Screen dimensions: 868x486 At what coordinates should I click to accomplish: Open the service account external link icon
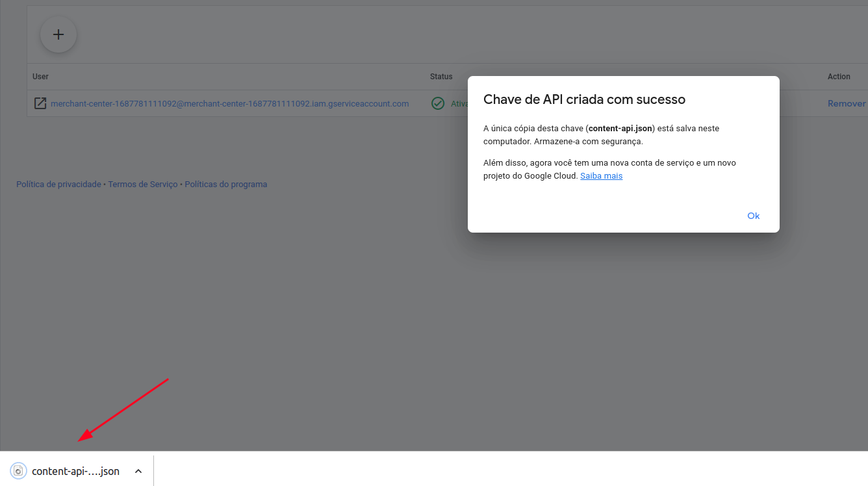click(x=40, y=103)
